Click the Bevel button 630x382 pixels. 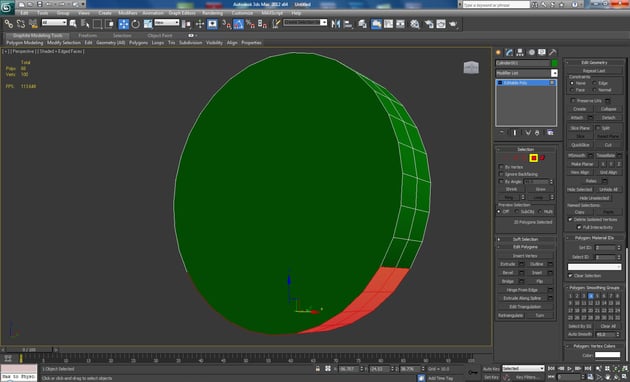pos(507,273)
